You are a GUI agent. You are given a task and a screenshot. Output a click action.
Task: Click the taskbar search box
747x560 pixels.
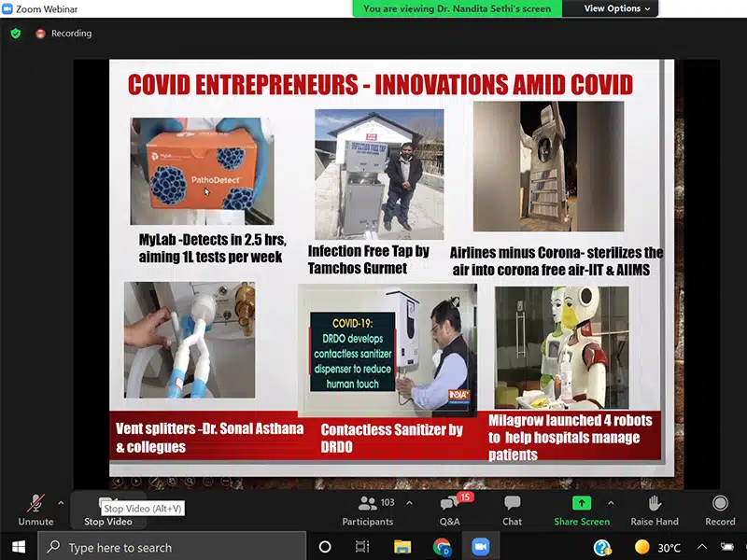tap(173, 547)
